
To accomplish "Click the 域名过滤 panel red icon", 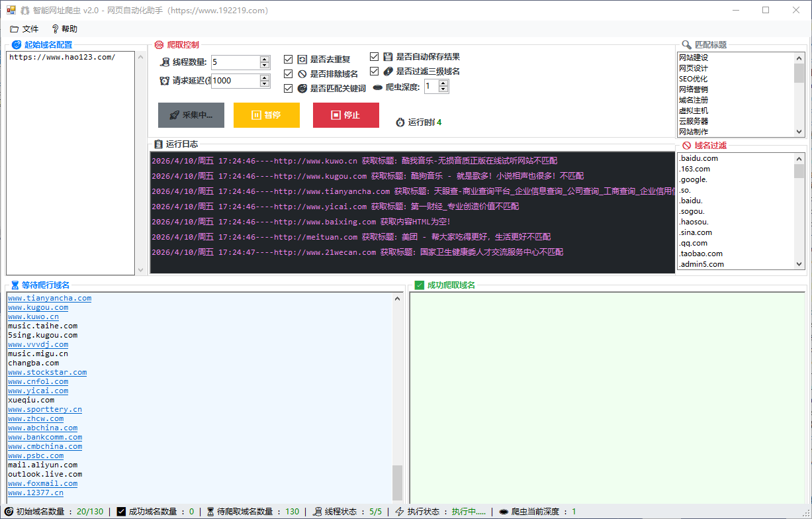I will (686, 144).
